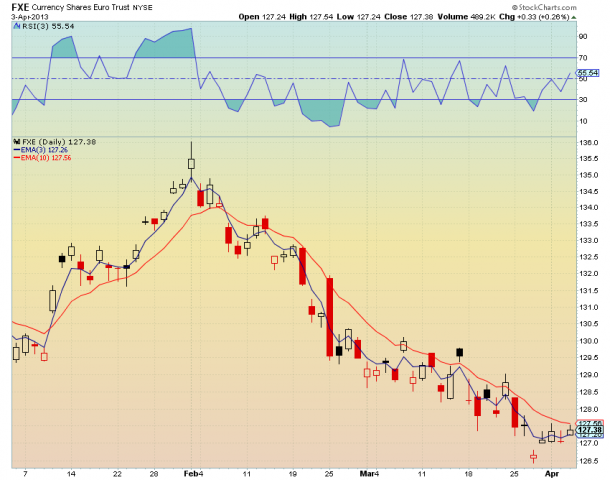
Task: Click the Open 127.24 value
Action: [262, 17]
